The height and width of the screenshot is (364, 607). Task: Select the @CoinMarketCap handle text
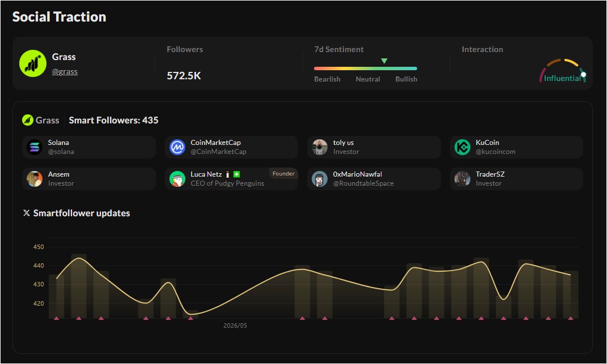(x=218, y=152)
